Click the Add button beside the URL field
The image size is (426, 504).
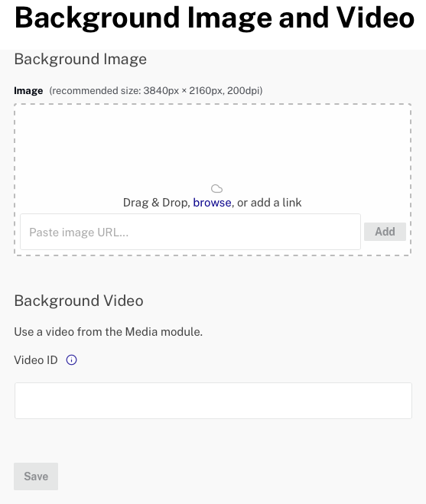tap(385, 232)
